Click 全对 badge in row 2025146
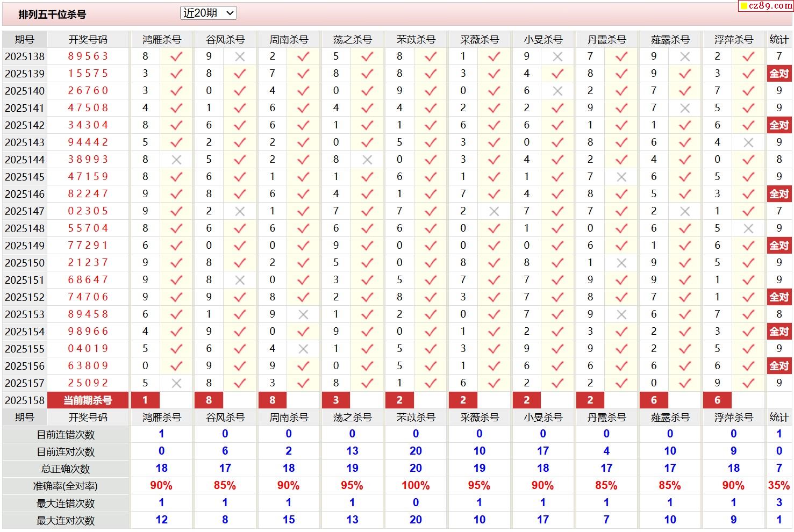 tap(779, 194)
